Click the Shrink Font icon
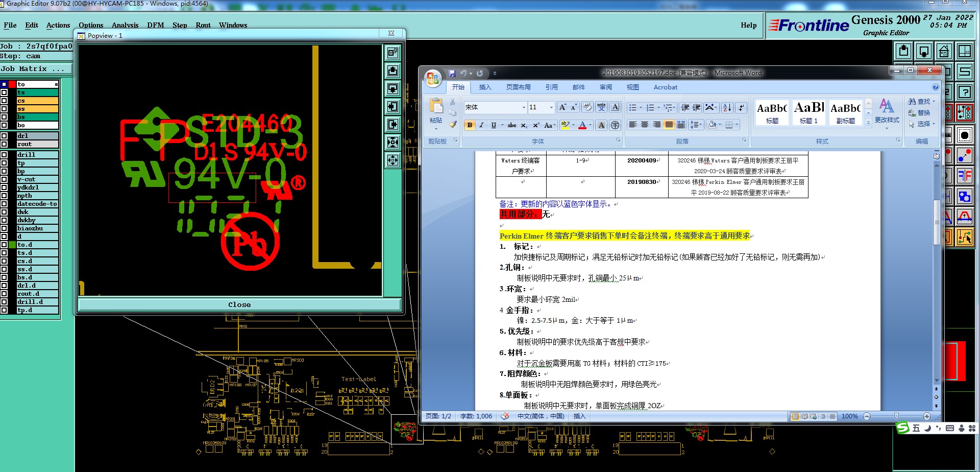980x472 pixels. point(574,107)
